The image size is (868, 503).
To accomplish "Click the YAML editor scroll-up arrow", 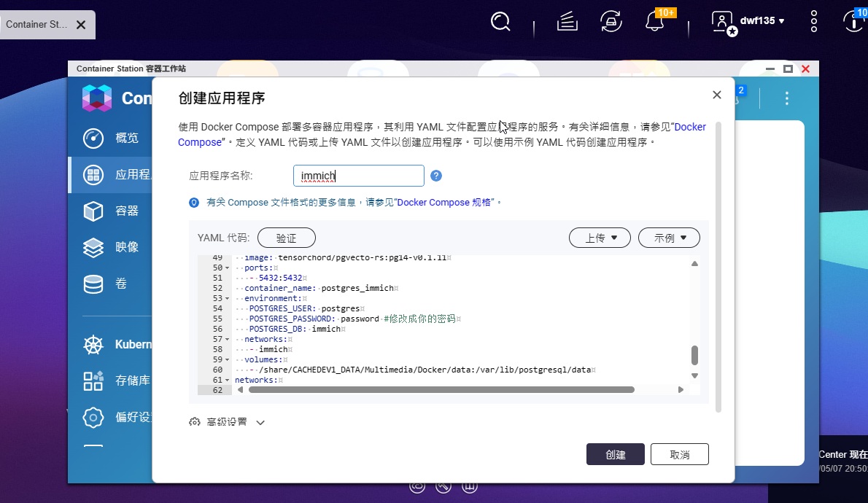I will pyautogui.click(x=694, y=263).
